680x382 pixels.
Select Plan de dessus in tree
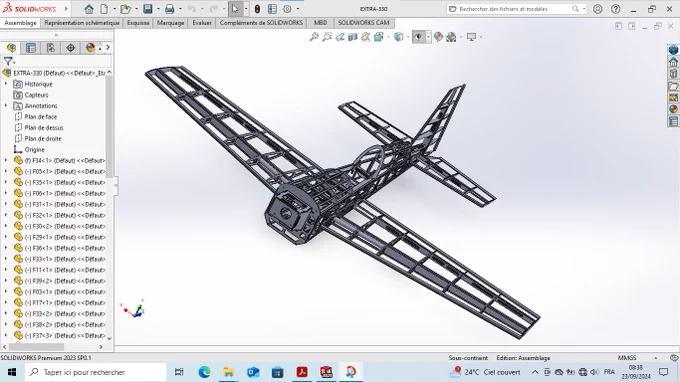(44, 127)
